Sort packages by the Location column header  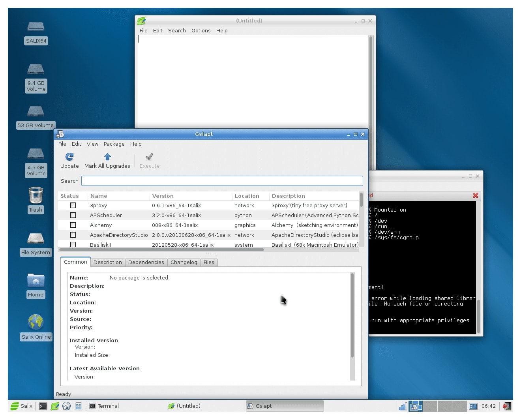251,196
